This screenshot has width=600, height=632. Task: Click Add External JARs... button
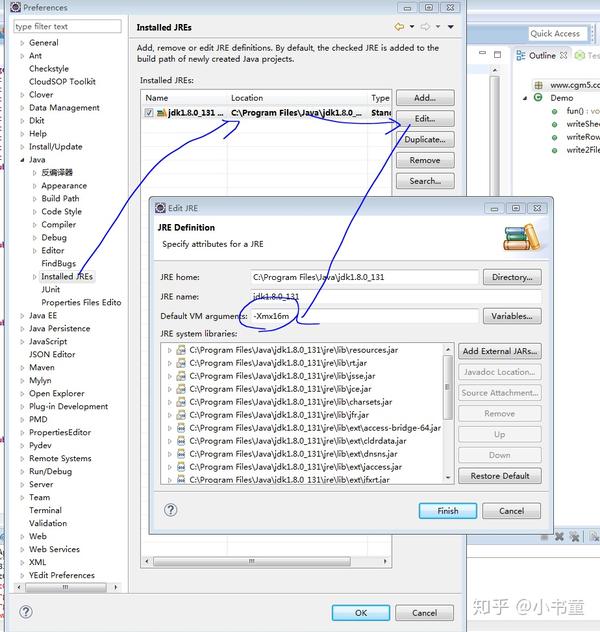(x=500, y=351)
